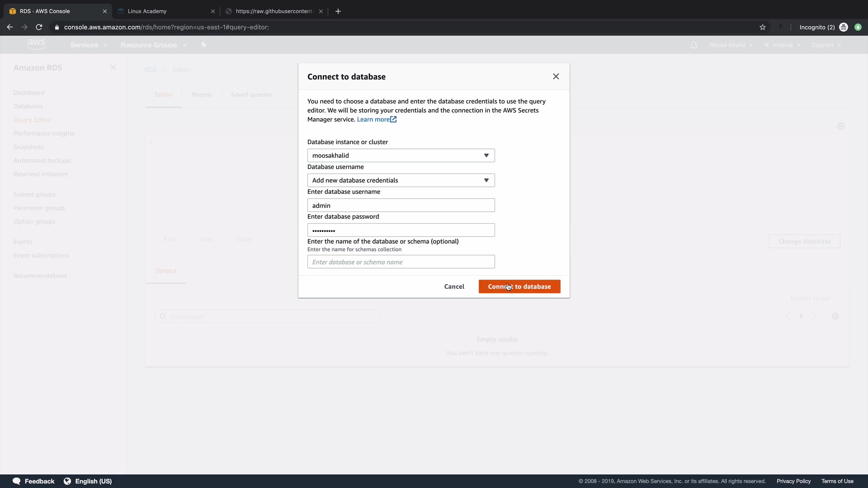The height and width of the screenshot is (488, 868).
Task: Click Connect to database button
Action: point(519,286)
